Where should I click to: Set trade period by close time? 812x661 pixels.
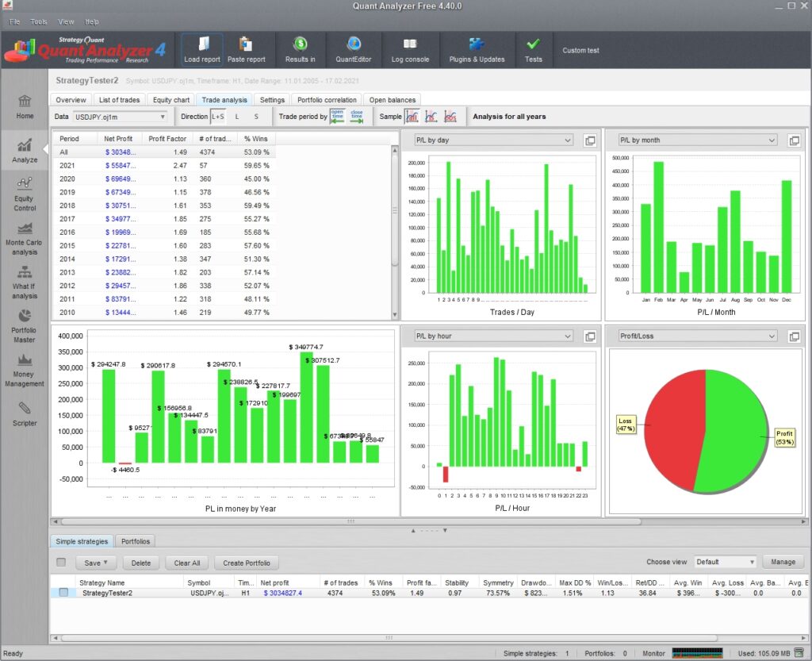click(357, 117)
